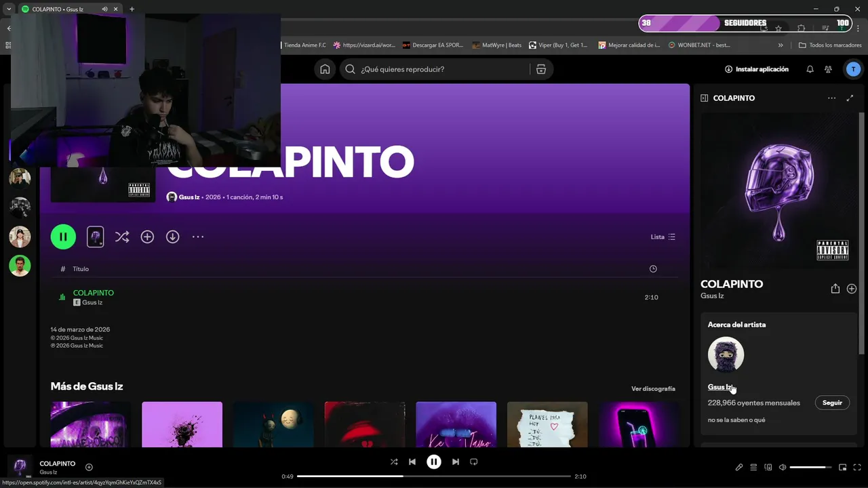Open the Gsus Iz artist link in album header
This screenshot has height=488, width=868.
point(189,197)
